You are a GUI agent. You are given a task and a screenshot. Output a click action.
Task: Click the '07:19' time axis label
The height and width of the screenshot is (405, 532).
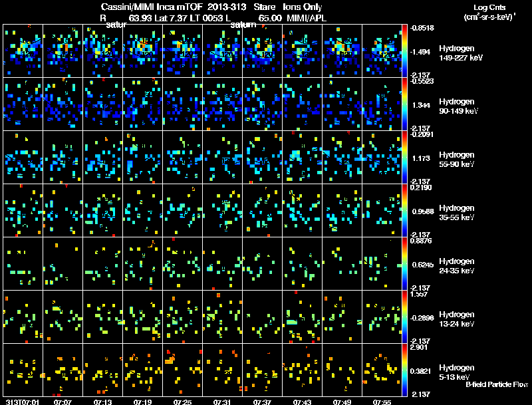pos(143,402)
